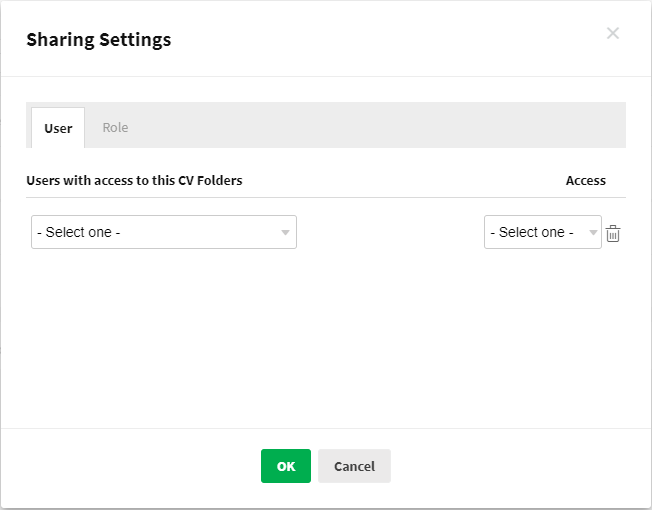
Task: Click the Access selector's dropdown arrow
Action: click(593, 233)
